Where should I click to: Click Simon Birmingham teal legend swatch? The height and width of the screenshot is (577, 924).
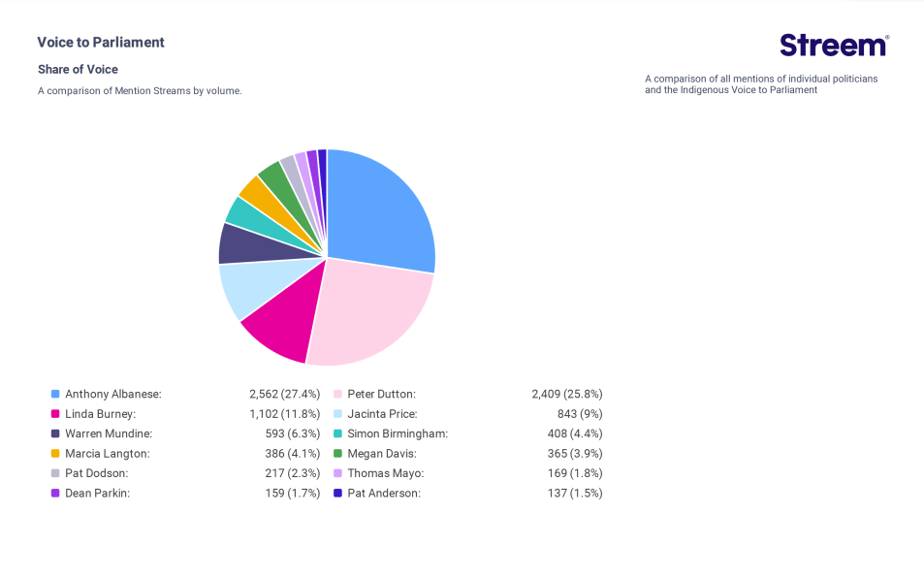coord(337,433)
